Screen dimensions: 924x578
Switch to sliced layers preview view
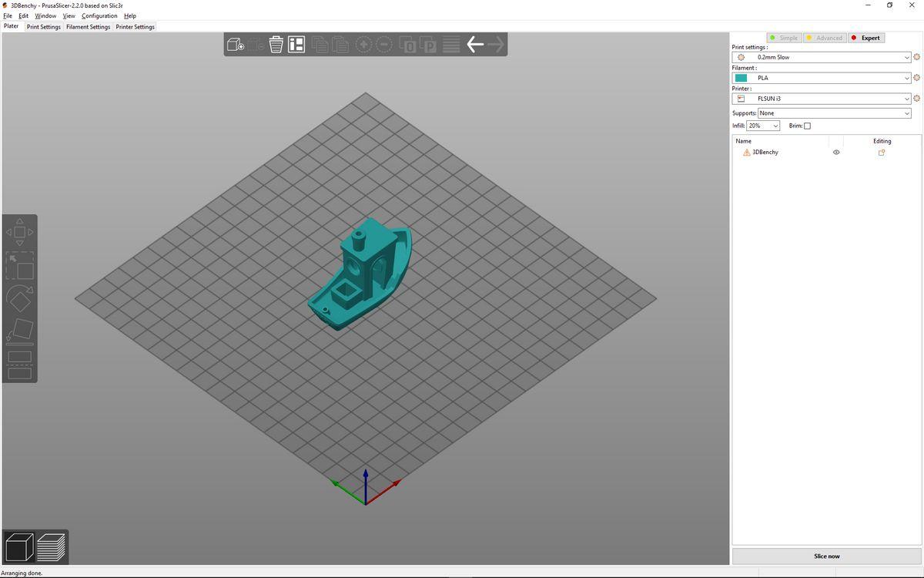coord(52,547)
